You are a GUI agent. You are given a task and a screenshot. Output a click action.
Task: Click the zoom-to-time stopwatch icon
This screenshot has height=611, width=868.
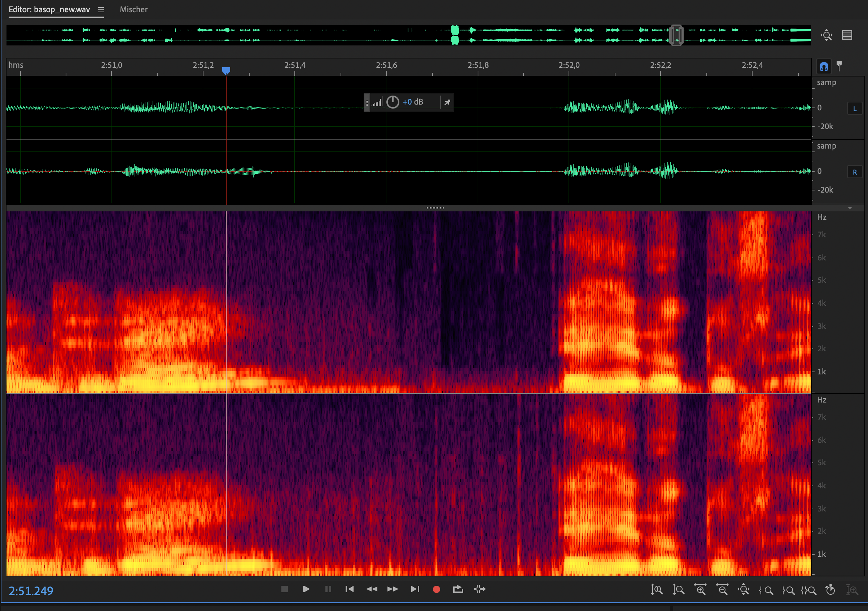point(830,589)
